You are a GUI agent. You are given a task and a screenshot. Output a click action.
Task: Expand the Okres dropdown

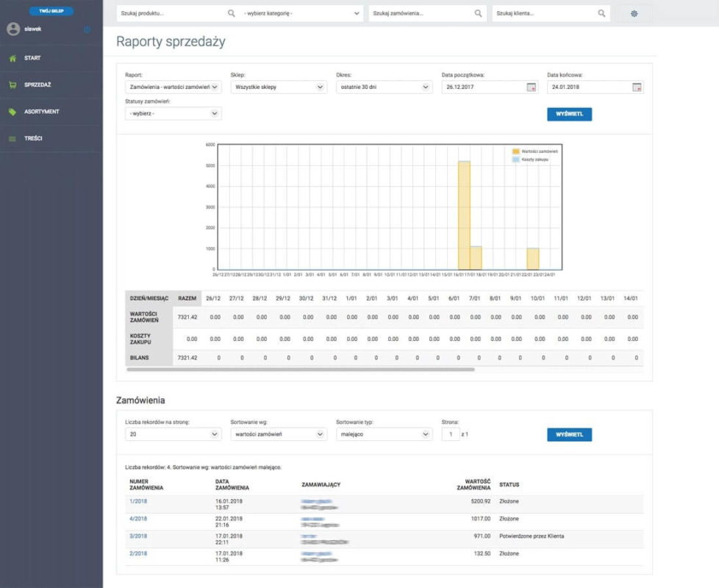(384, 87)
